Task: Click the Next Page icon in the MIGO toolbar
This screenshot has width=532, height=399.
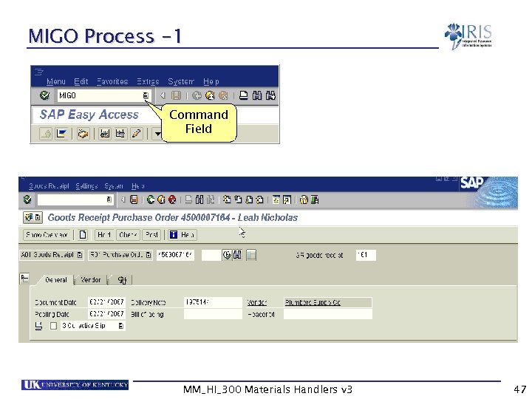Action: pyautogui.click(x=249, y=199)
